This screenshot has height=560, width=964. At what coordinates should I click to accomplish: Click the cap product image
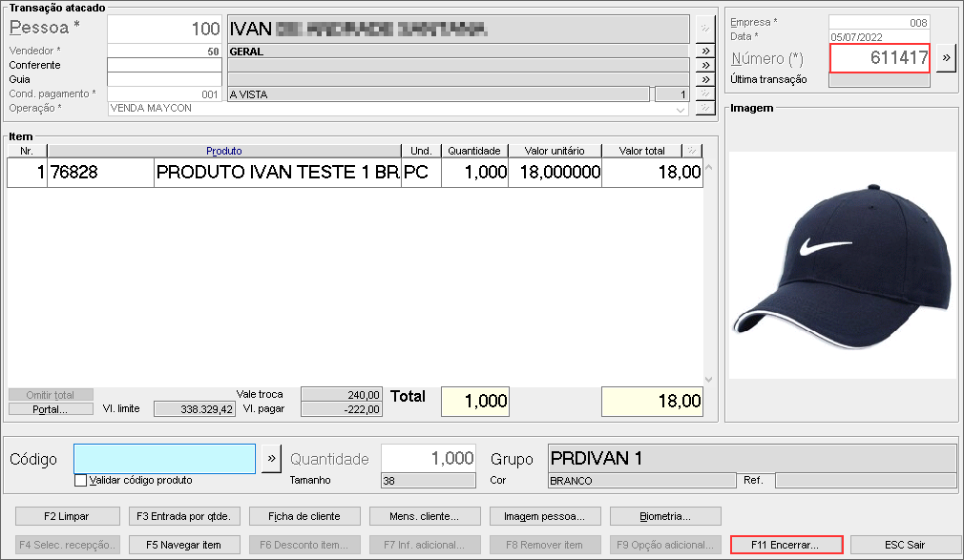pos(842,265)
